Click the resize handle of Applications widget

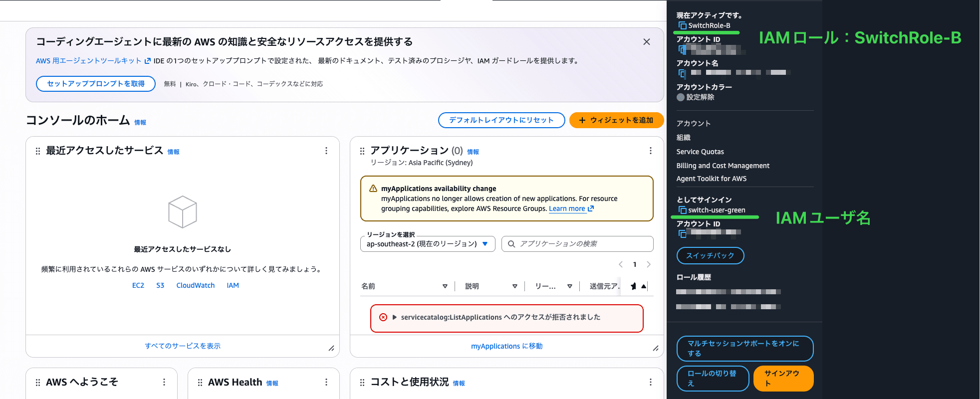[656, 348]
